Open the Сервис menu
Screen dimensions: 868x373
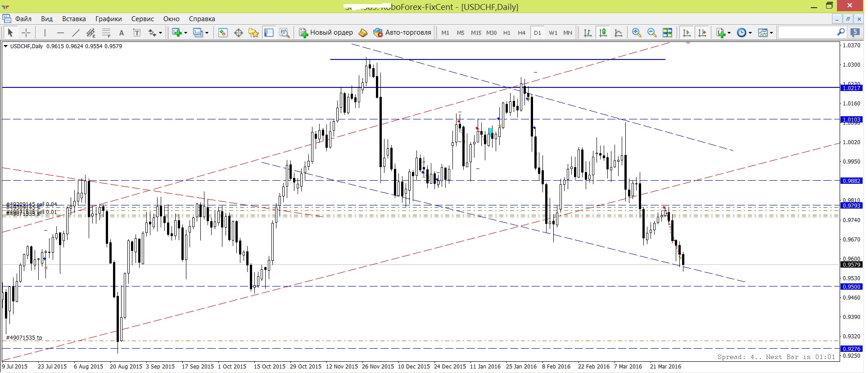143,19
